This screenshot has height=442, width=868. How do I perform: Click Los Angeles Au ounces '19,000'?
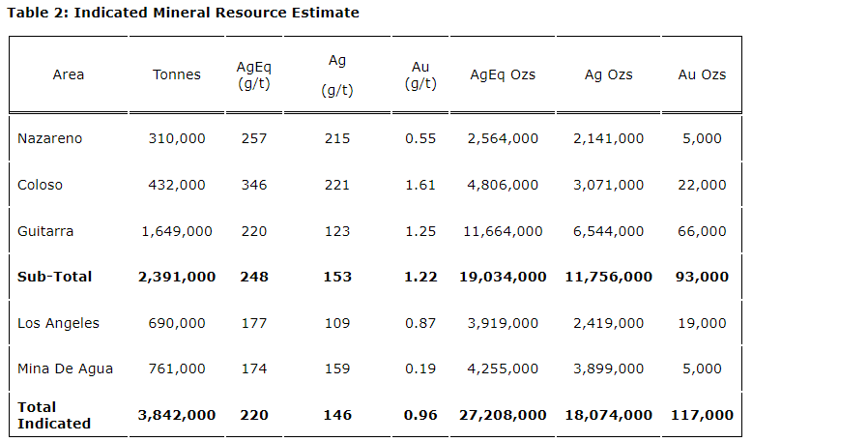pyautogui.click(x=702, y=323)
